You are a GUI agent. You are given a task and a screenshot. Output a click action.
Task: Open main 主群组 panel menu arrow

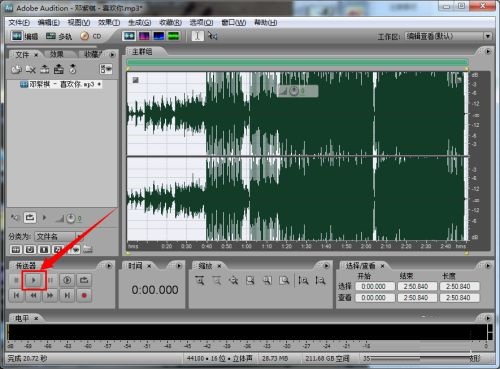pos(488,52)
